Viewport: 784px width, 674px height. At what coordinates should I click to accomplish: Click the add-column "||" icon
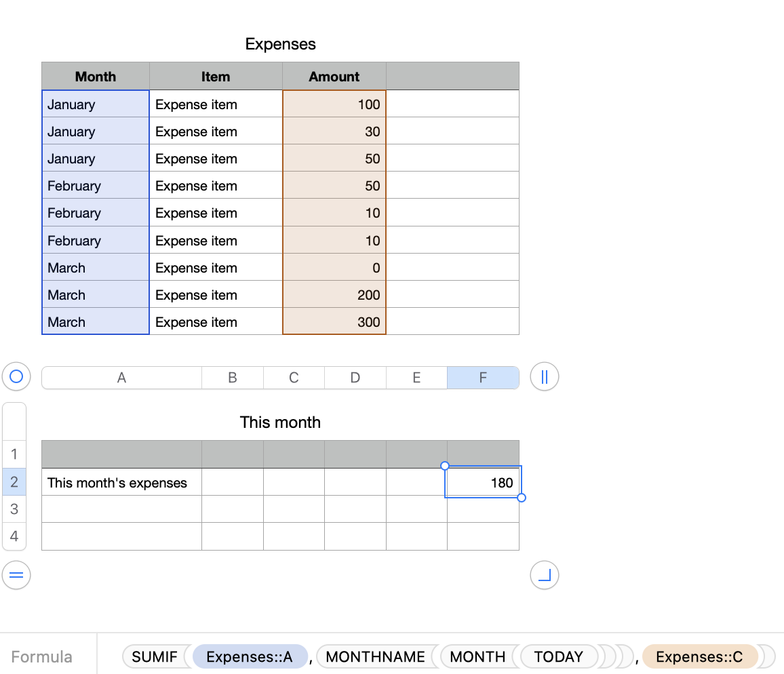pos(544,376)
